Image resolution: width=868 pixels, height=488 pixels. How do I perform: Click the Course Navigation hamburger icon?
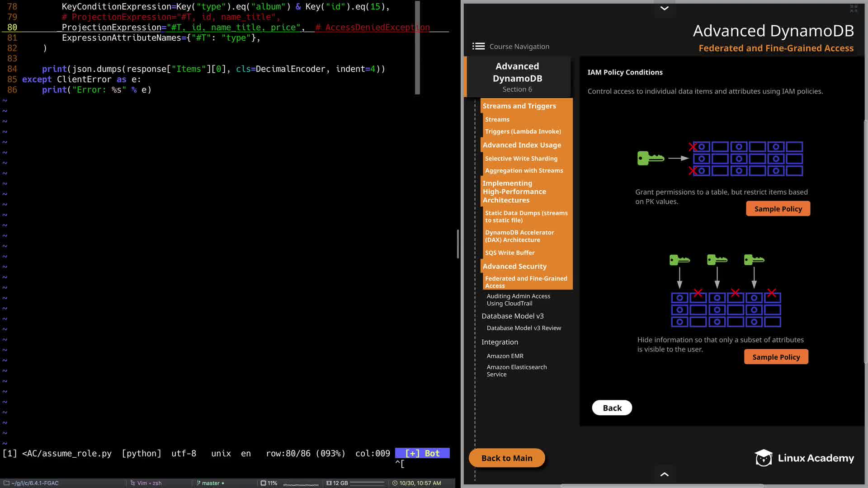click(x=478, y=46)
